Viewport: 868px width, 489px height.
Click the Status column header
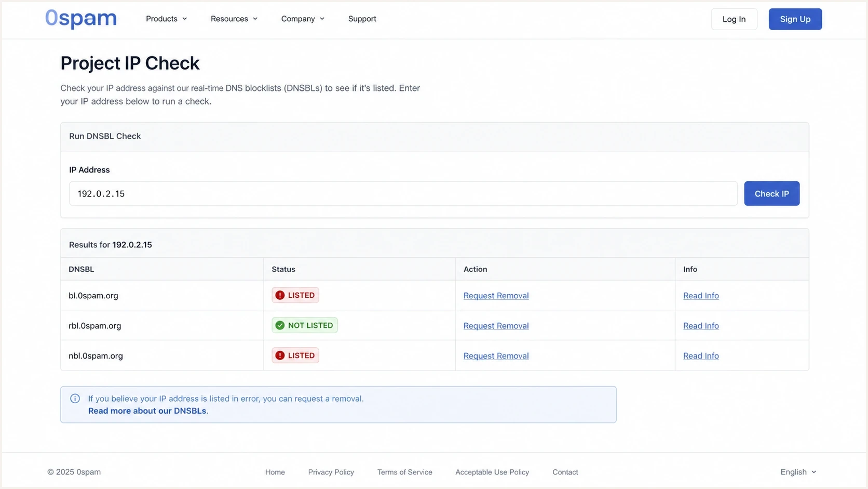[x=359, y=269]
